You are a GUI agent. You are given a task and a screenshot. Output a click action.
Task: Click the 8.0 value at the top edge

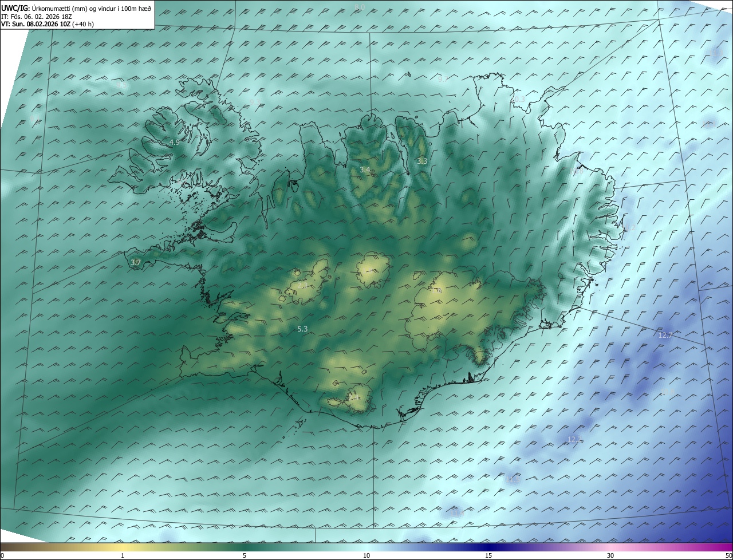360,7
